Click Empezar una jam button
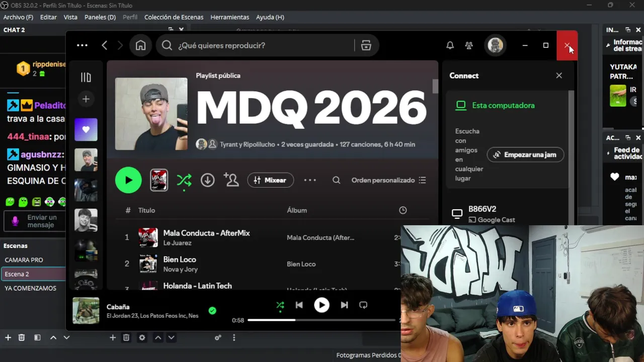Viewport: 644px width, 362px height. [525, 155]
